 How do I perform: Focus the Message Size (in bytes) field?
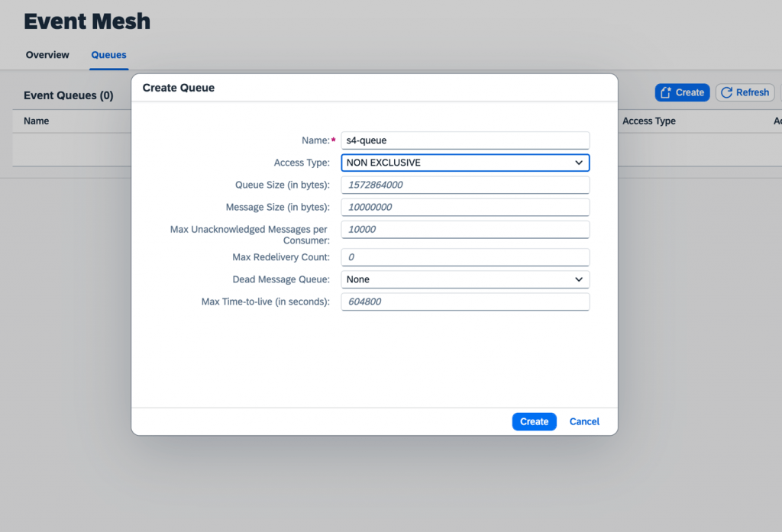(465, 208)
